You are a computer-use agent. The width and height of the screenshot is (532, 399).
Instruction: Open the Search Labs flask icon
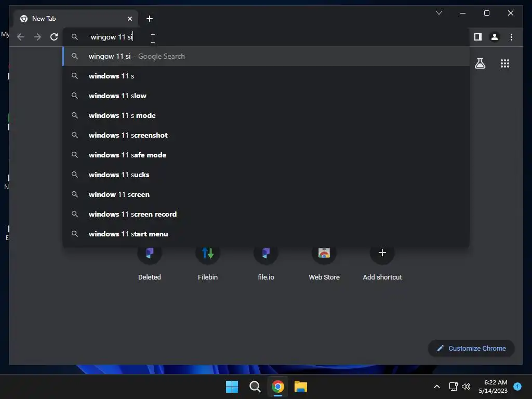480,63
